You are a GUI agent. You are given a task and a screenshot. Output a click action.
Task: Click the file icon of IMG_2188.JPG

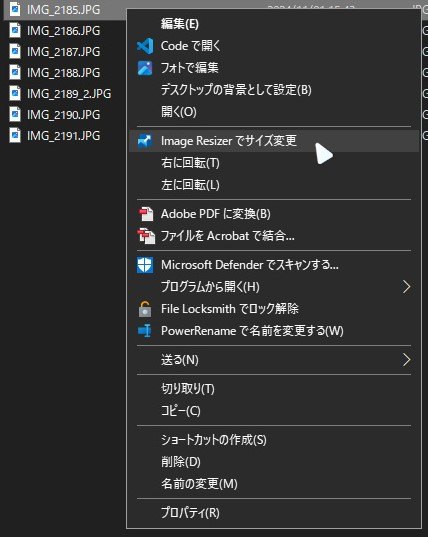pyautogui.click(x=15, y=72)
